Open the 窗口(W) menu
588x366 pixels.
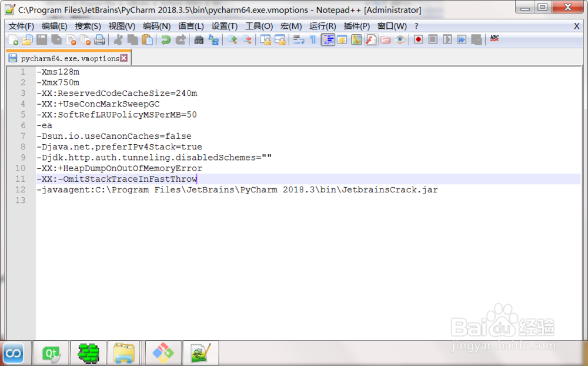pos(392,26)
